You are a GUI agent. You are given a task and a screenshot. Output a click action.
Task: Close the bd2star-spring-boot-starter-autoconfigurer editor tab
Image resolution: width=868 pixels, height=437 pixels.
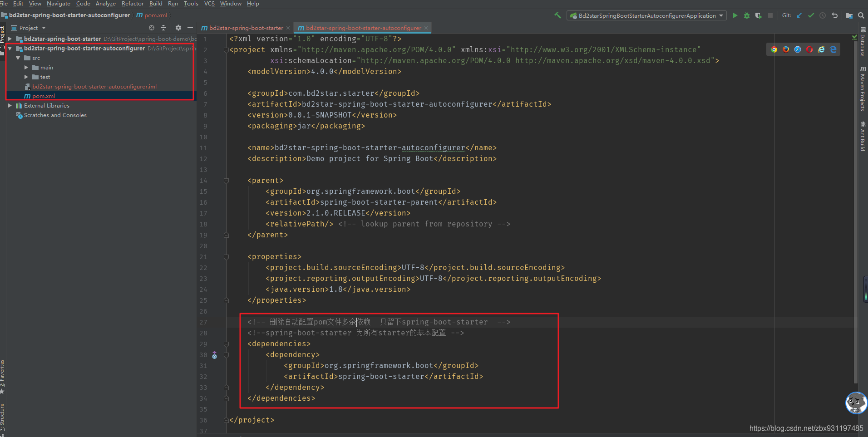click(426, 28)
